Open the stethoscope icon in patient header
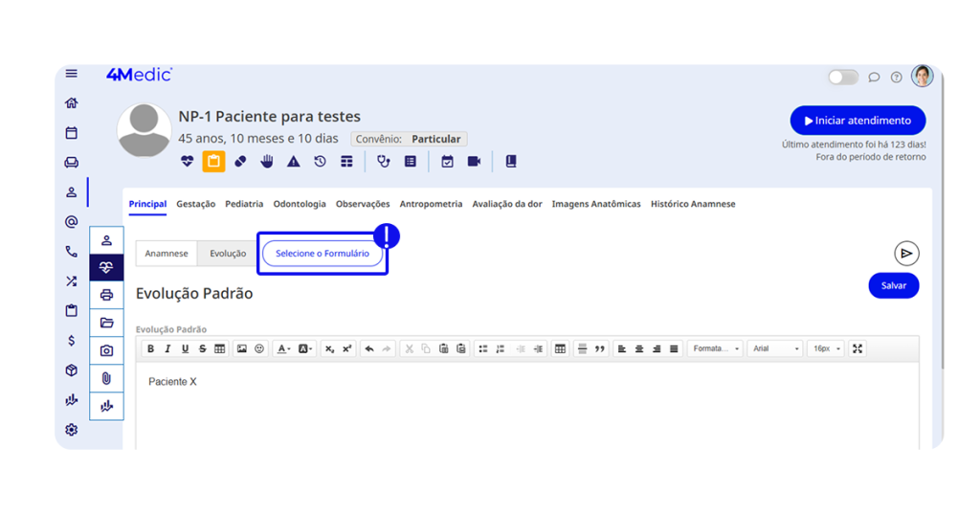Viewport: 980px width, 515px height. (x=384, y=162)
